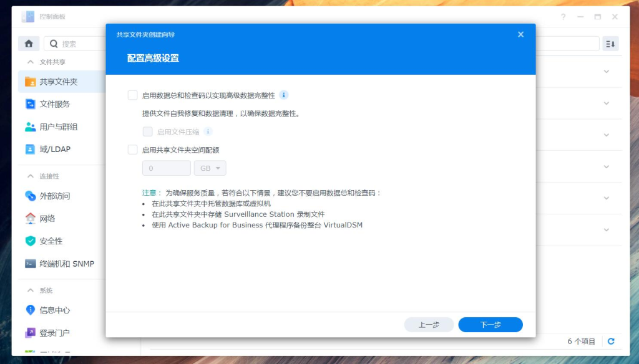Open 文件服务 in the sidebar
The height and width of the screenshot is (364, 639).
point(56,103)
